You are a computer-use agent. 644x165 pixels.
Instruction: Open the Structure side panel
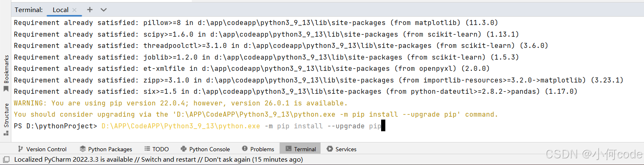tap(6, 120)
